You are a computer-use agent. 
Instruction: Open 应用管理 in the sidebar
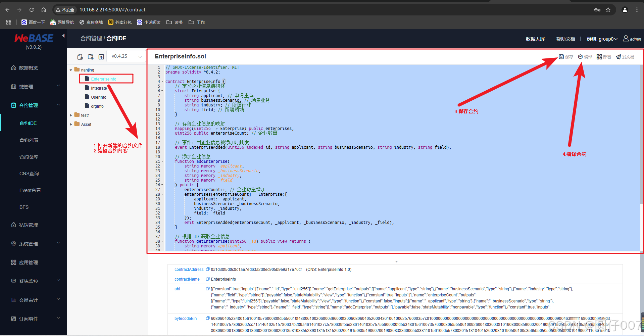click(29, 262)
